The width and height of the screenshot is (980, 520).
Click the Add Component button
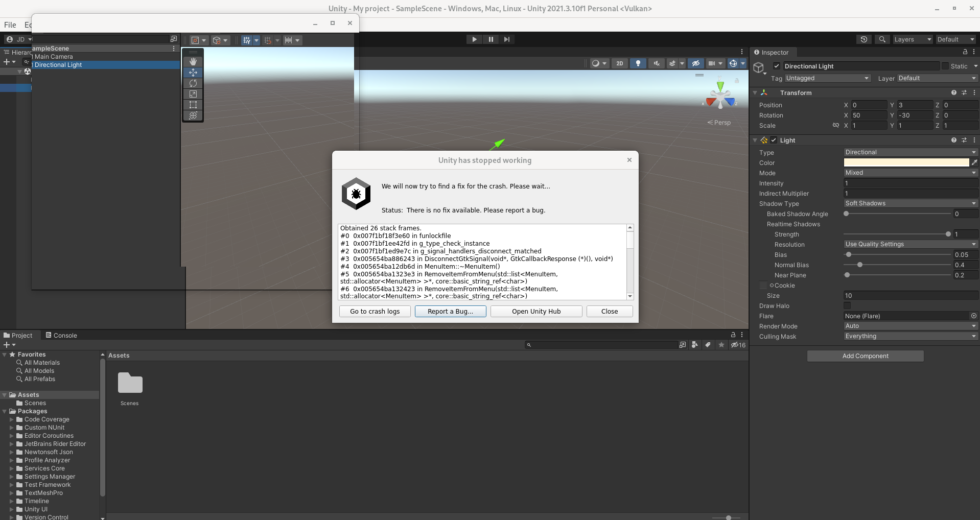click(865, 356)
